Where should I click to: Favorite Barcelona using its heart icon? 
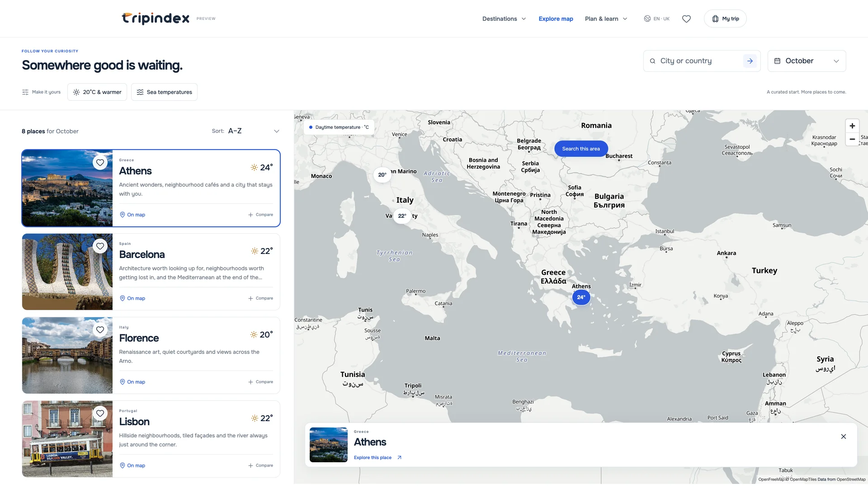point(100,246)
